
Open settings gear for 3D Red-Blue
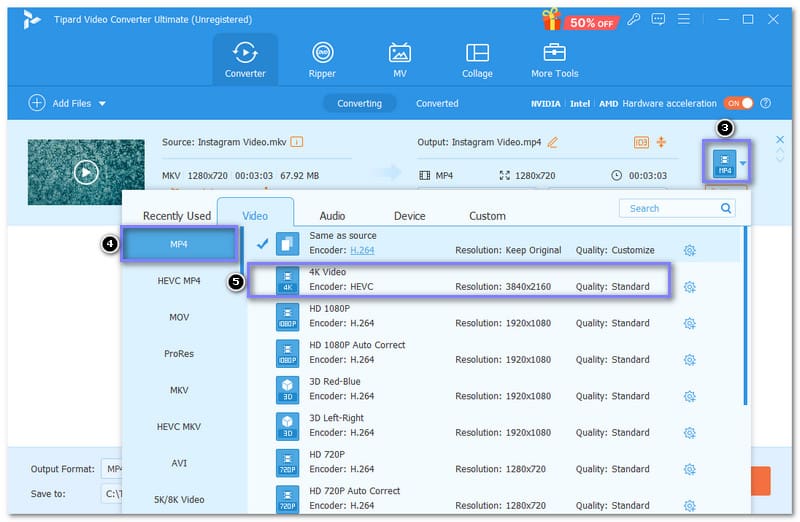[x=689, y=396]
